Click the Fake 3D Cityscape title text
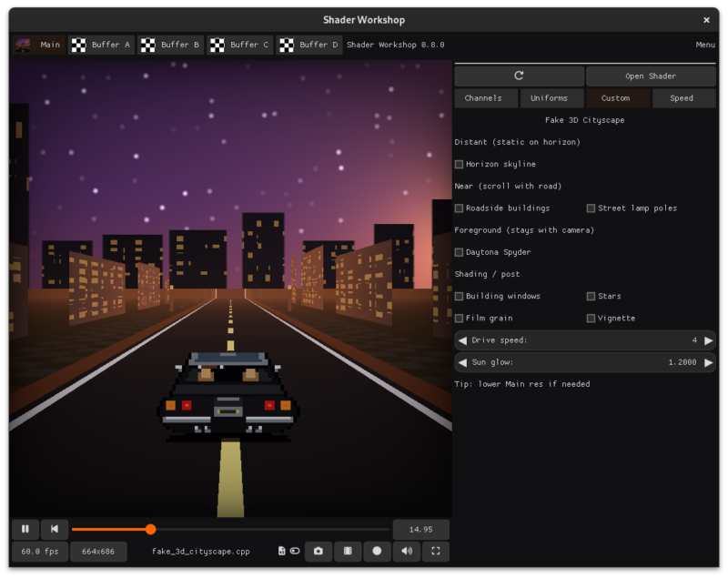 click(x=584, y=120)
